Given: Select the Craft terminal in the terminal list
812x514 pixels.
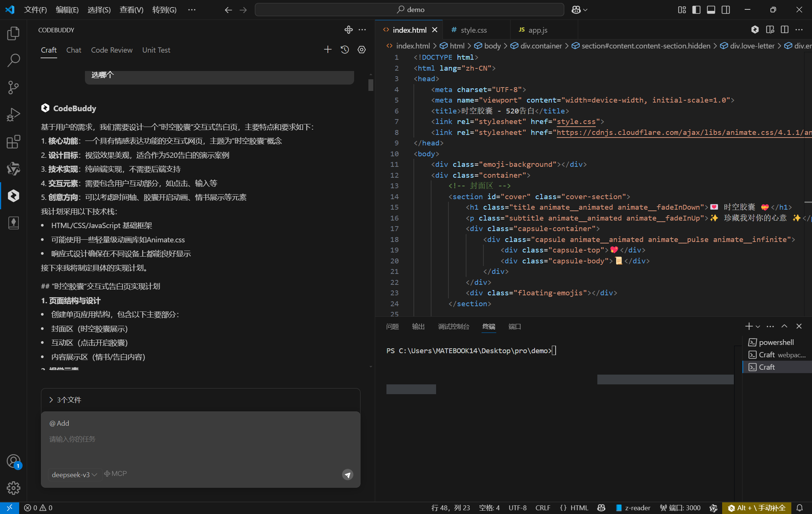Looking at the screenshot, I should [x=767, y=367].
